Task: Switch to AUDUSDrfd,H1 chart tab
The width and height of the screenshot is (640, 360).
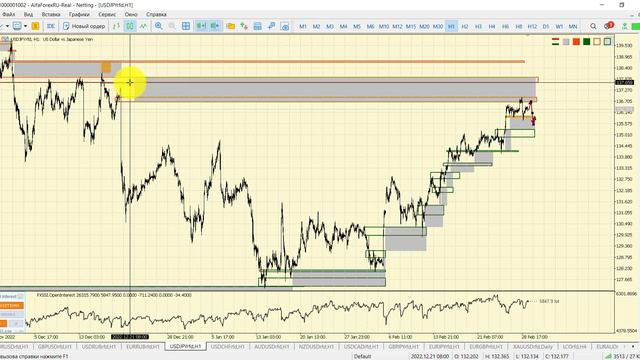Action: (271, 347)
